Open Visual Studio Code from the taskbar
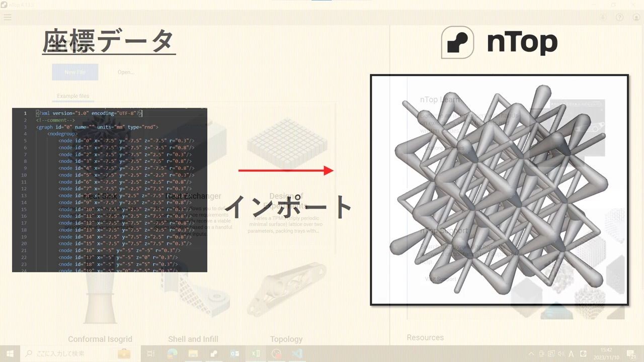Viewport: 644px width, 362px height. tap(297, 353)
